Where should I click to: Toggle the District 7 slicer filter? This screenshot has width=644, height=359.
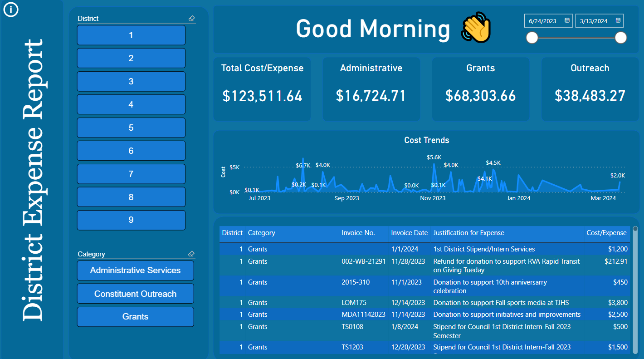[131, 174]
